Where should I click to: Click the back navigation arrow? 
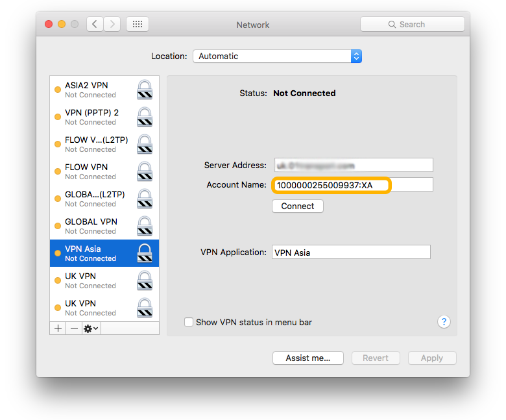pos(95,24)
